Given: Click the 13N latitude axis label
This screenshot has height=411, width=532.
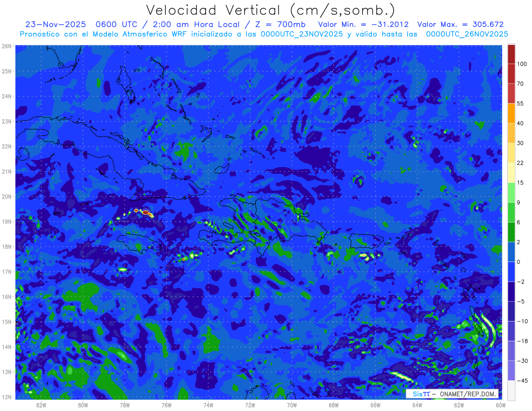Looking at the screenshot, I should [7, 372].
